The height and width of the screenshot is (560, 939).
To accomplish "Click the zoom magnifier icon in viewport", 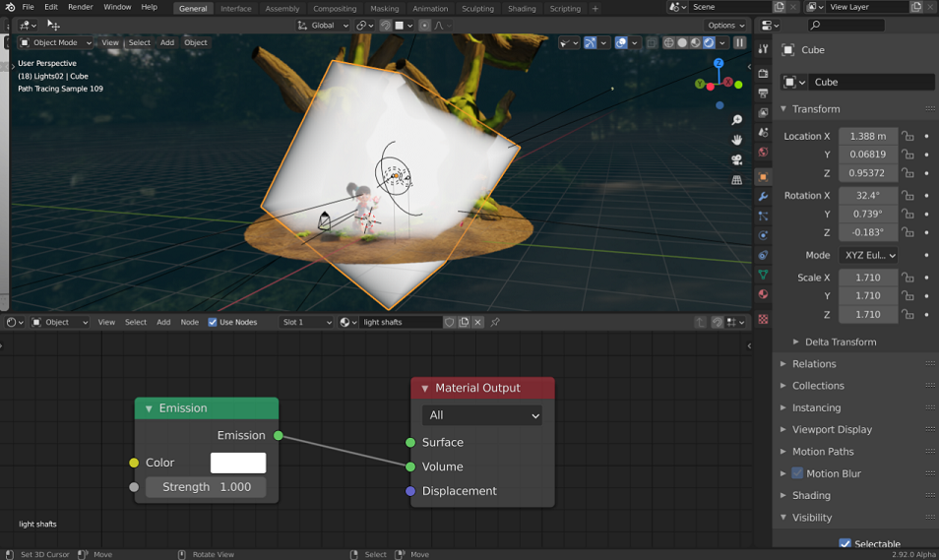I will click(x=736, y=120).
